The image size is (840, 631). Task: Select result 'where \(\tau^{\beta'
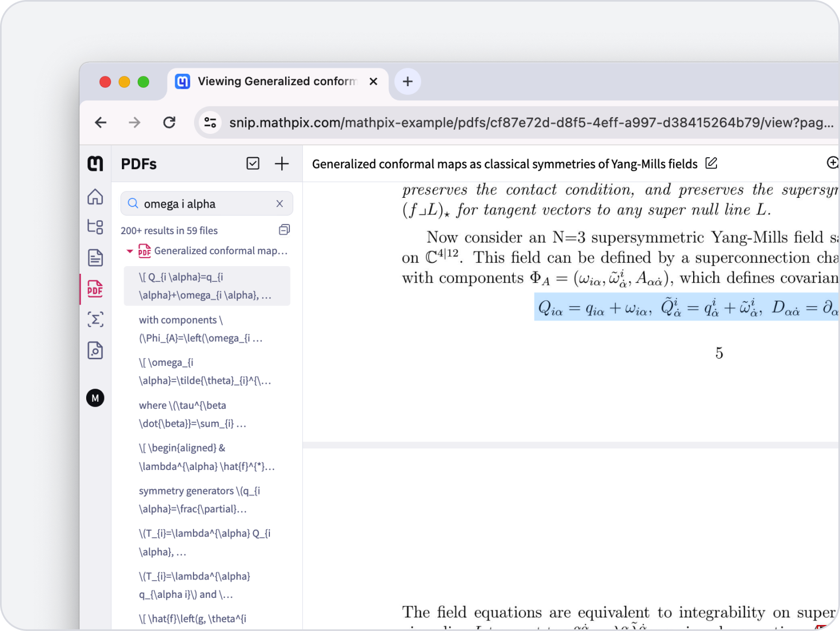tap(207, 414)
